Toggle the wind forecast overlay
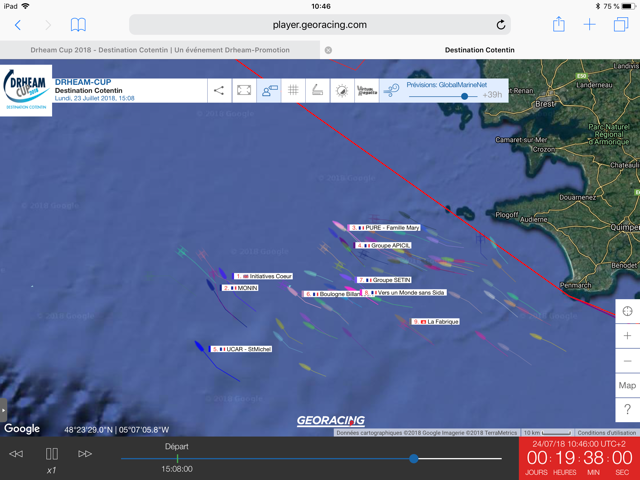Screen dimensions: 640x480 pos(391,90)
